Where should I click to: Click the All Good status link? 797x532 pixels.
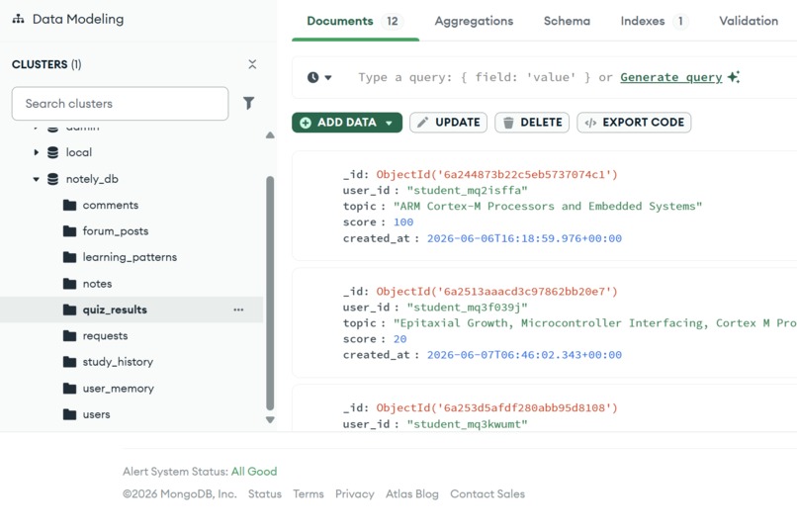254,472
